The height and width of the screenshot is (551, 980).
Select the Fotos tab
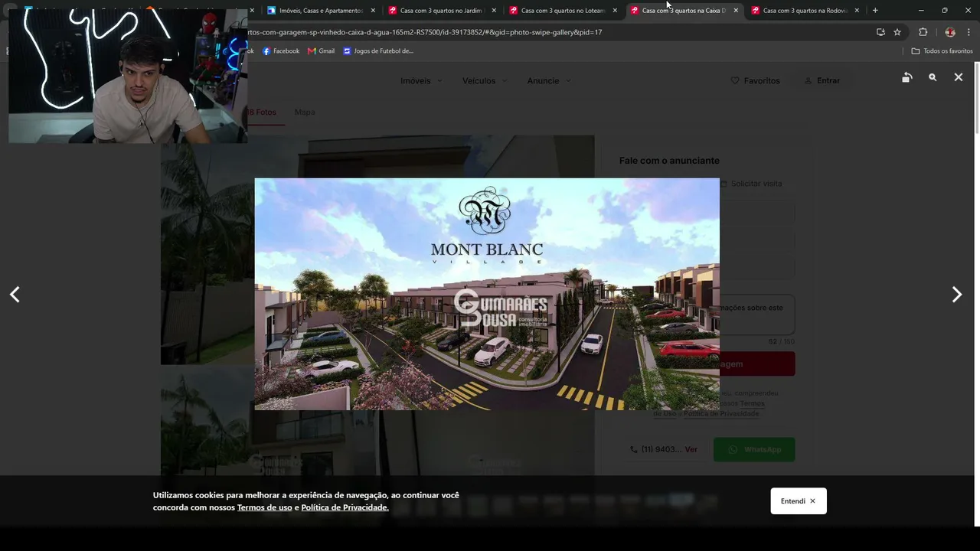(x=262, y=112)
